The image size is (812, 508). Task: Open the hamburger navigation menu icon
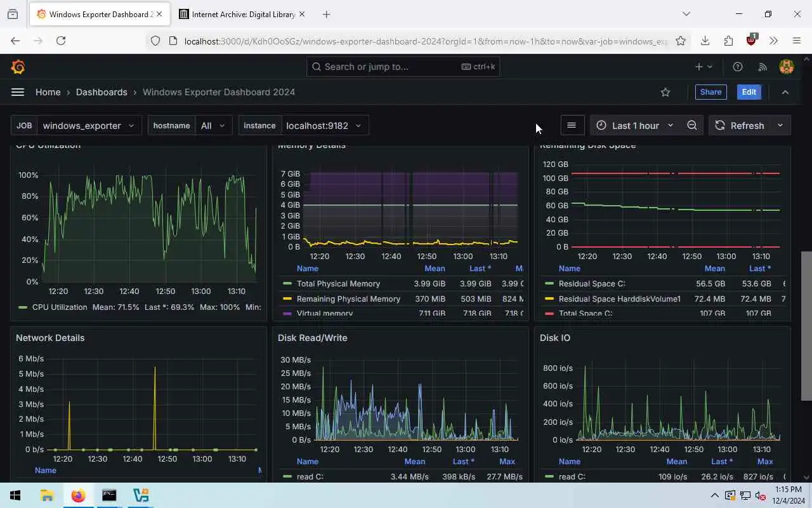click(x=18, y=92)
